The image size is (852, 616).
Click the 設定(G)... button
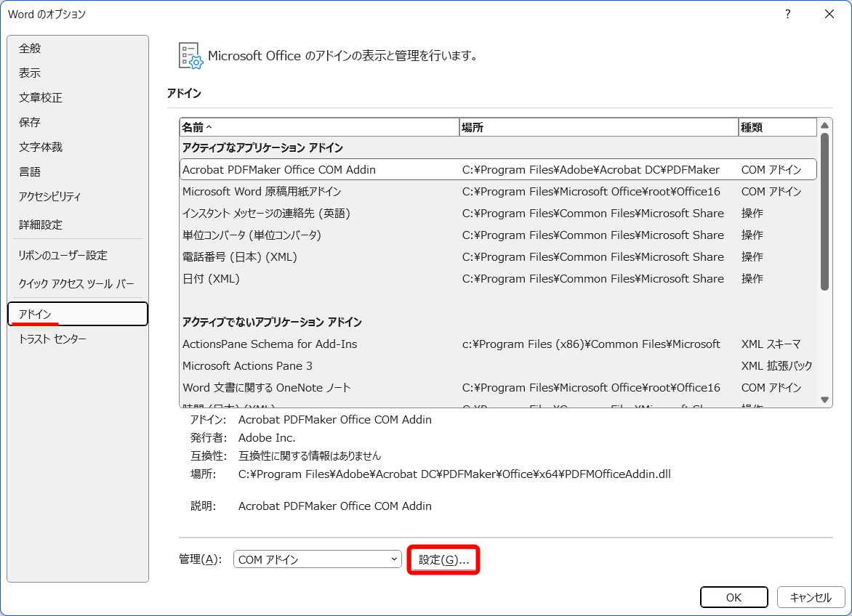(443, 559)
